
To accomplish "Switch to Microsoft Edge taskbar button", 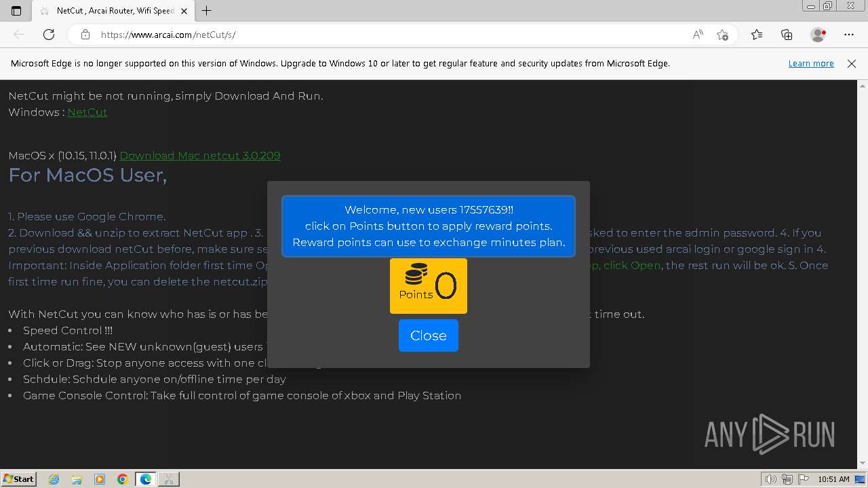I will click(146, 479).
